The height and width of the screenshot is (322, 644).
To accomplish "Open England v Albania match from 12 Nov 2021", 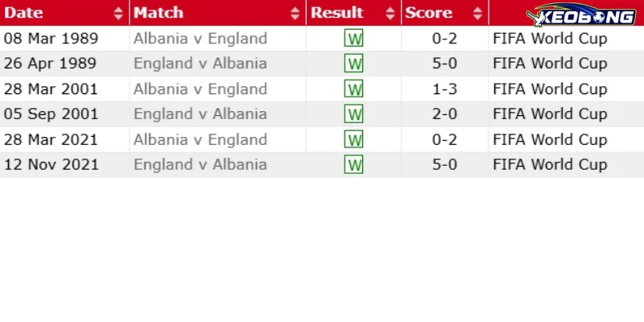I will pyautogui.click(x=200, y=165).
